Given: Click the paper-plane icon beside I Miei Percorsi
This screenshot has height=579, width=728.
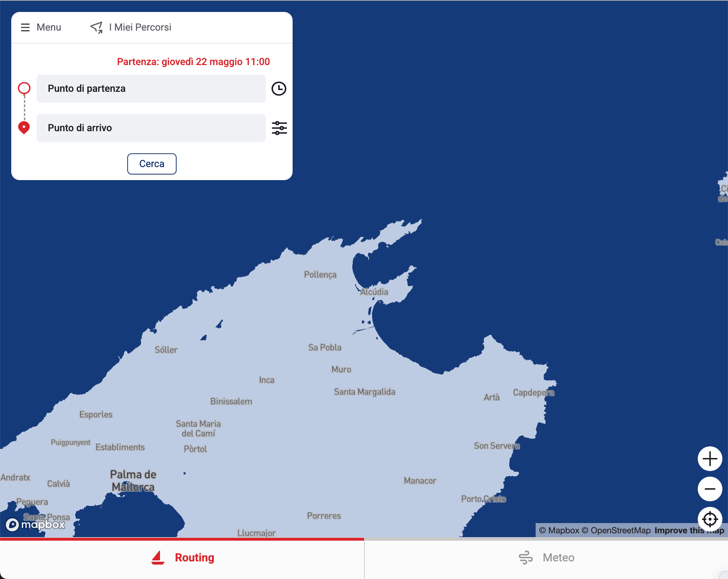Looking at the screenshot, I should click(97, 27).
